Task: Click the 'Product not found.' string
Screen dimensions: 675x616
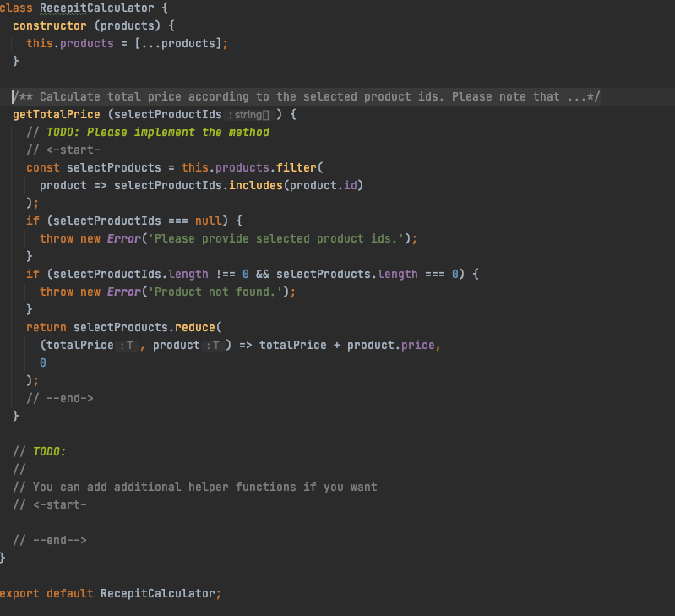Action: pyautogui.click(x=215, y=292)
